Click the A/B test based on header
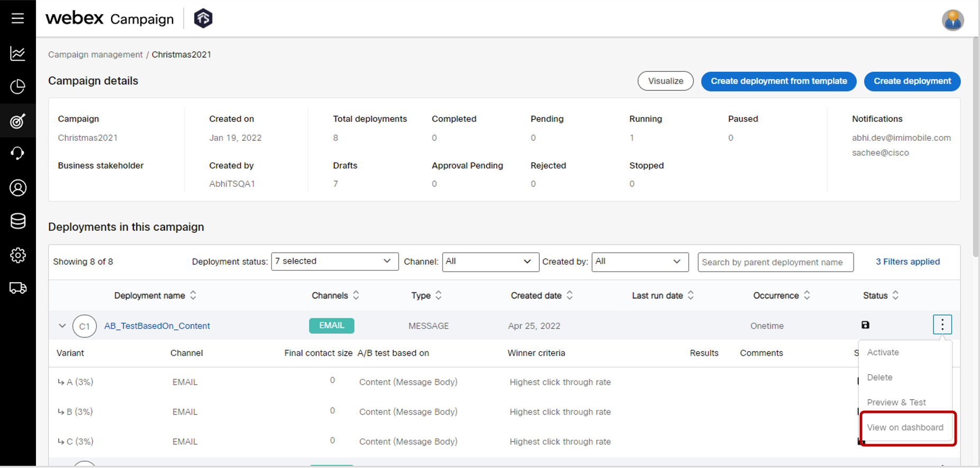This screenshot has width=980, height=468. [x=393, y=353]
